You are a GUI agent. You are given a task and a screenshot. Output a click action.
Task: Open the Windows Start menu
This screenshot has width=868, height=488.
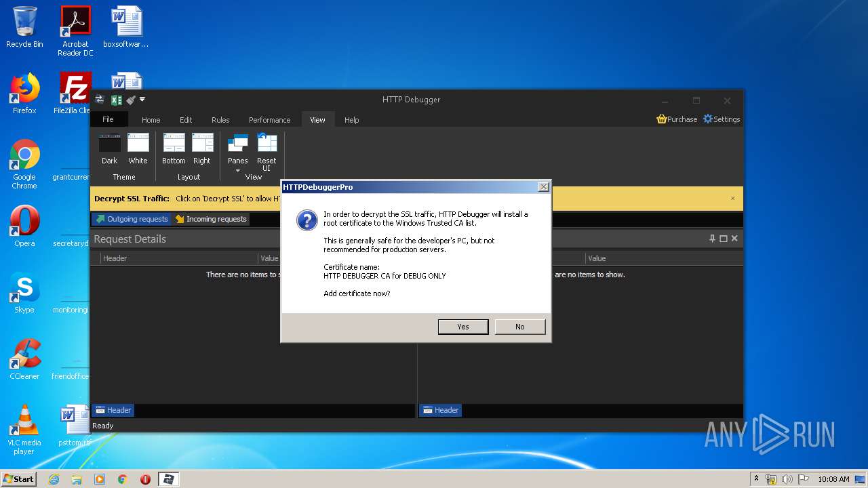coord(18,479)
